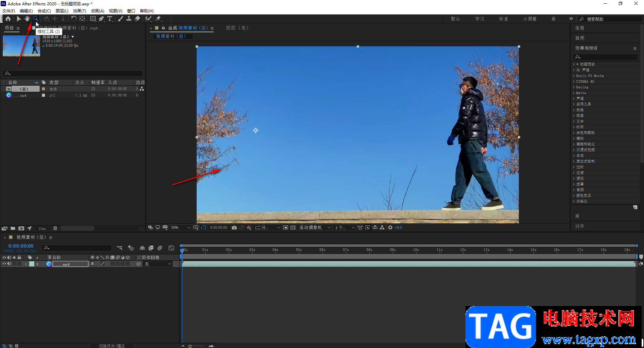Expand the 颜色校正 effects category

point(574,195)
